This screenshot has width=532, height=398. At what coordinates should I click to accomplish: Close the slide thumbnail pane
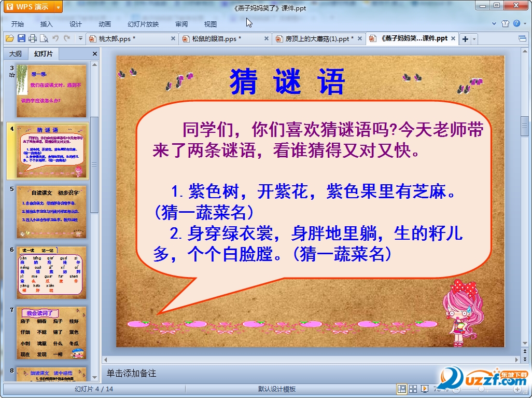(x=95, y=53)
